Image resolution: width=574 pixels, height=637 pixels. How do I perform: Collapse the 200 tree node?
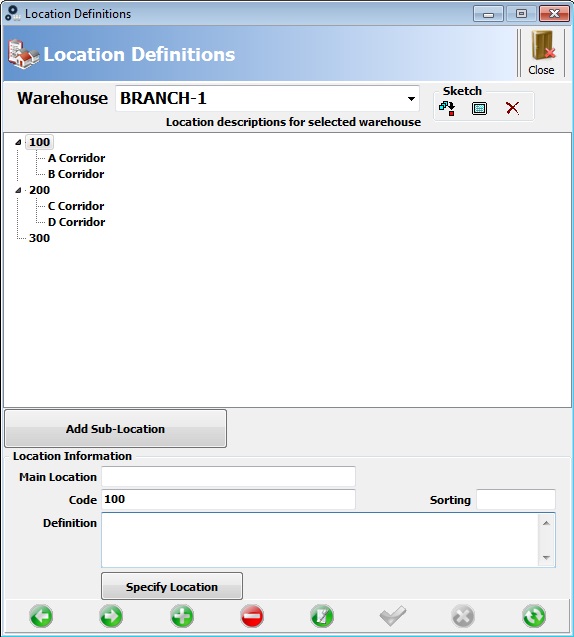(x=18, y=190)
